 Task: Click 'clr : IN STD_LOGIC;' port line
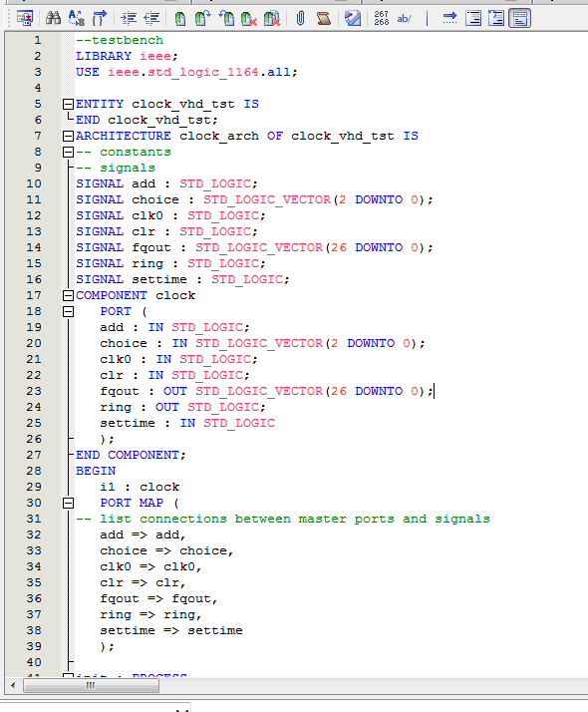174,375
